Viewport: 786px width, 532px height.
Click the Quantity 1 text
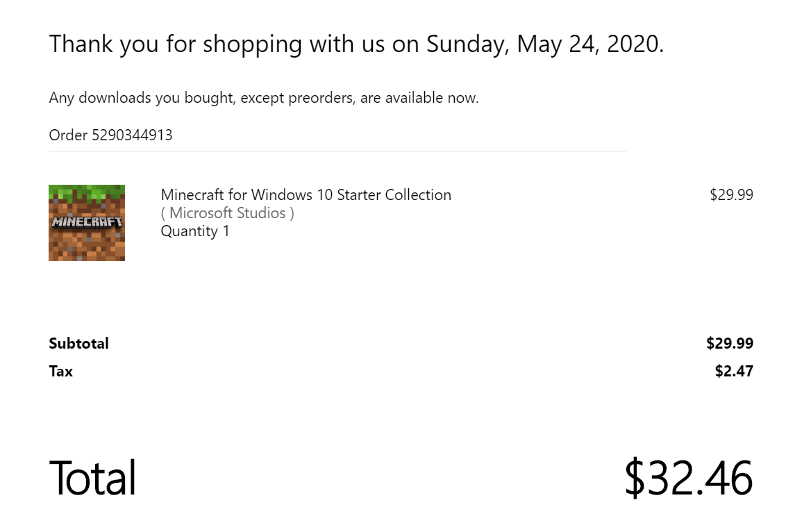[x=195, y=231]
